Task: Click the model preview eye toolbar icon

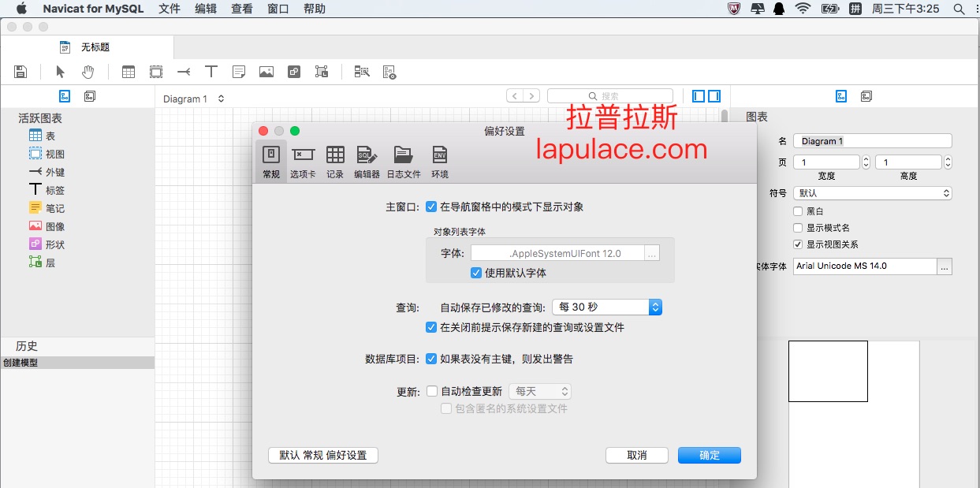Action: [x=389, y=73]
